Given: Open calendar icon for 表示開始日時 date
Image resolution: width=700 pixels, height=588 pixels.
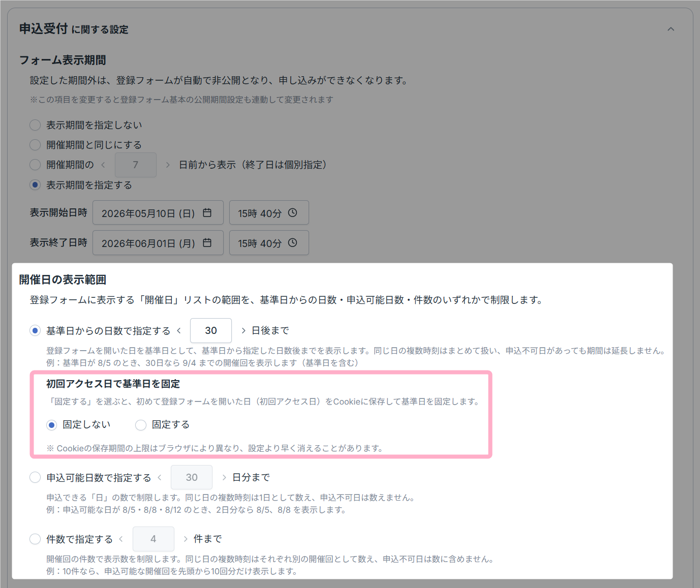Looking at the screenshot, I should [x=207, y=213].
